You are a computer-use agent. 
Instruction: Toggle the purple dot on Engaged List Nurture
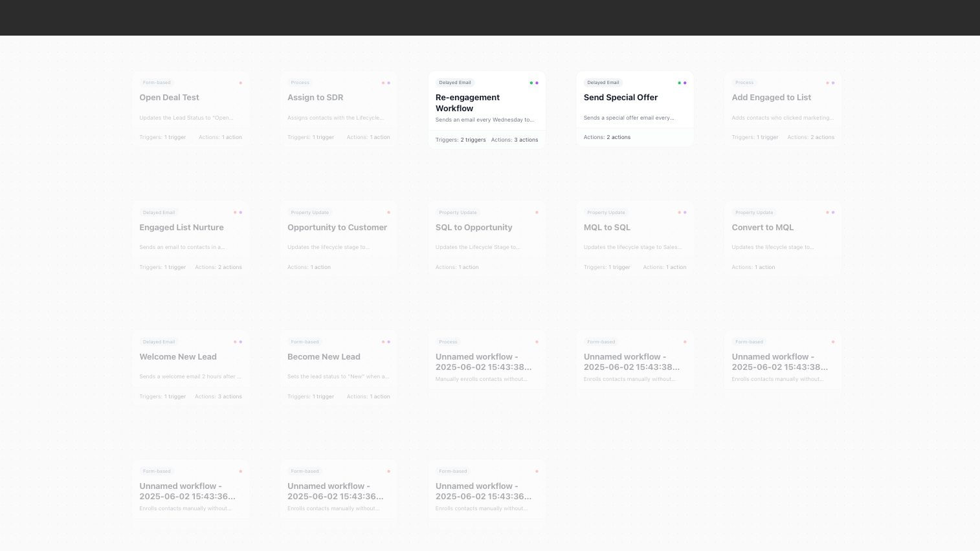240,212
